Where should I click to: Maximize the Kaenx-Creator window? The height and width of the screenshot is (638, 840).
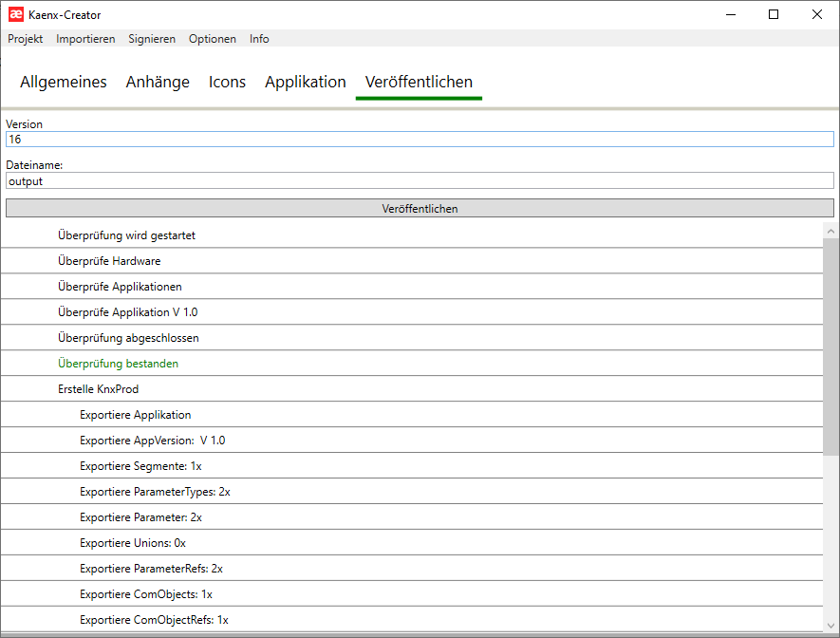coord(774,14)
